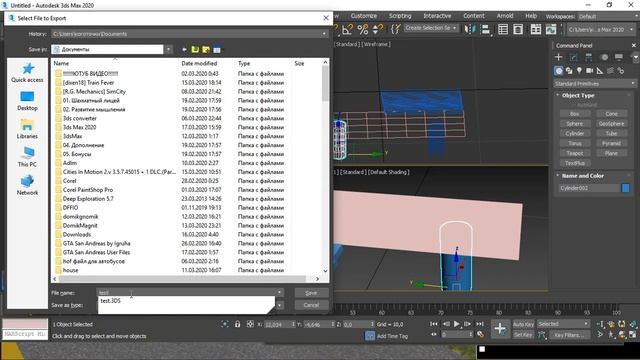Go to end of animation

pyautogui.click(x=480, y=324)
